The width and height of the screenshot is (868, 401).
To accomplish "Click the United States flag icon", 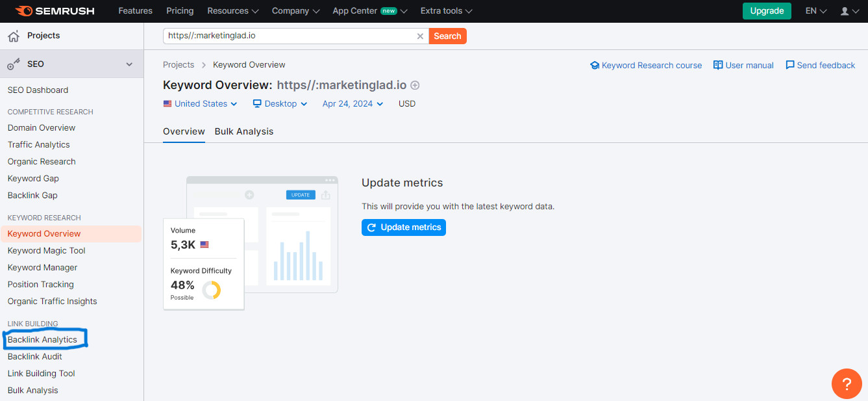I will [167, 104].
